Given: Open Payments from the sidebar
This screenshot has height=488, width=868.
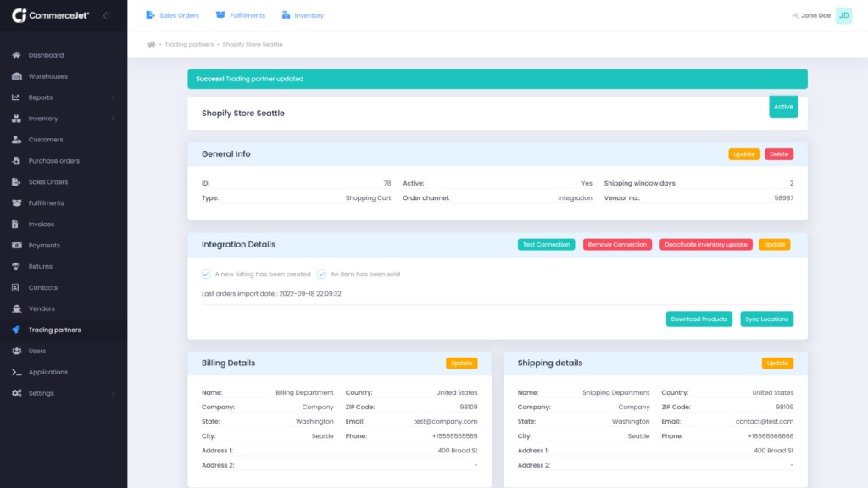Looking at the screenshot, I should [44, 245].
